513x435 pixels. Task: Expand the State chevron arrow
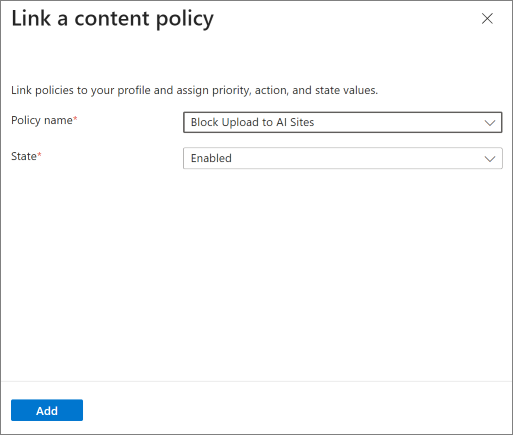490,159
